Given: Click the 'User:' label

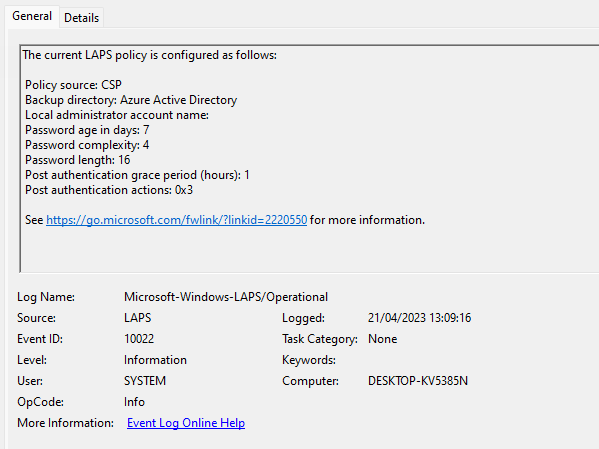Looking at the screenshot, I should pyautogui.click(x=30, y=381).
